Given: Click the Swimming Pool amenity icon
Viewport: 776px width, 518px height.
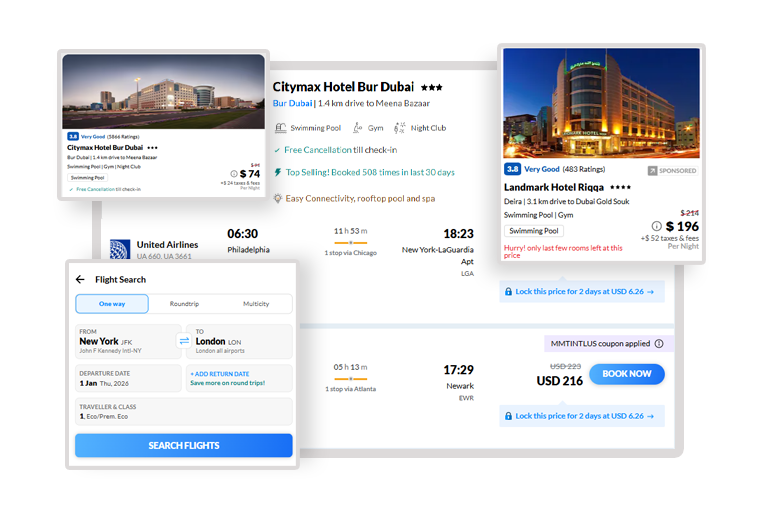Looking at the screenshot, I should pos(280,128).
